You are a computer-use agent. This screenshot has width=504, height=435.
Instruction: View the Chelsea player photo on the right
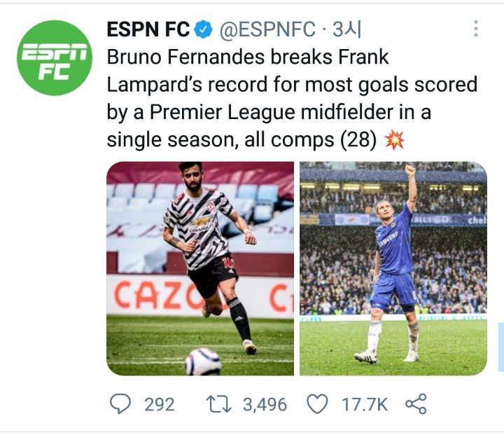[393, 269]
